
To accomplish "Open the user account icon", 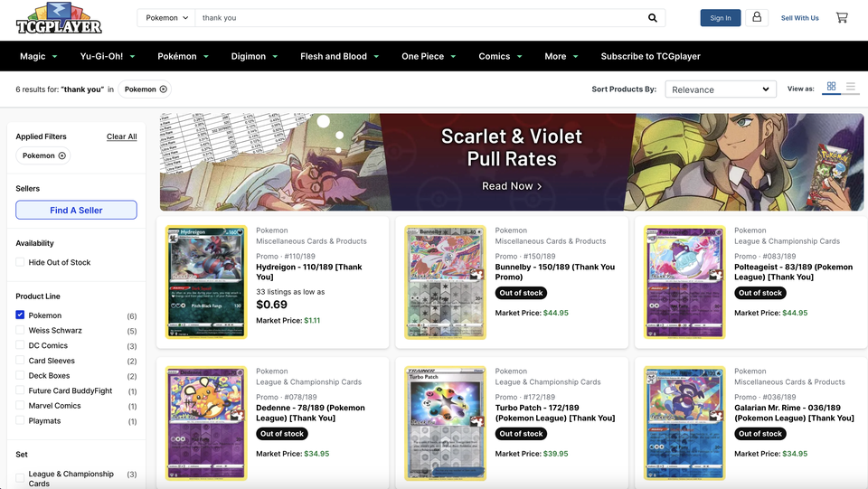I will (757, 17).
